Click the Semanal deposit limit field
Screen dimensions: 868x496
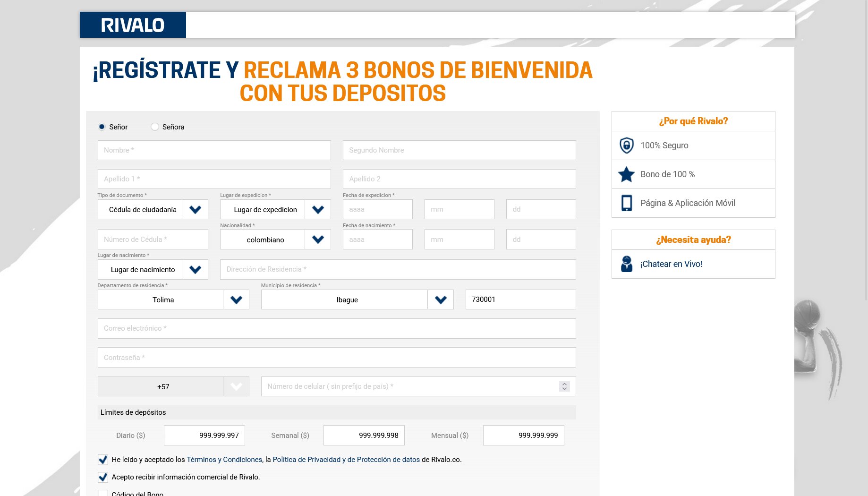364,436
